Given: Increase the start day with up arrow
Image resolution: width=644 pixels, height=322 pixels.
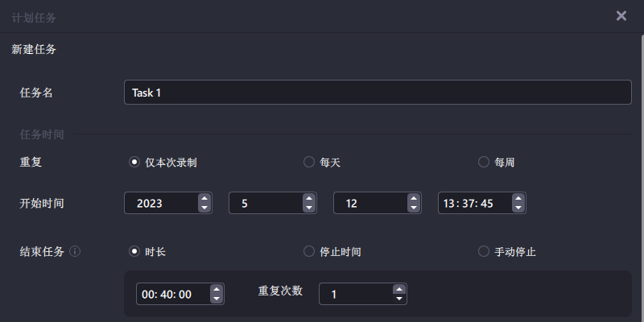Looking at the screenshot, I should (x=414, y=198).
